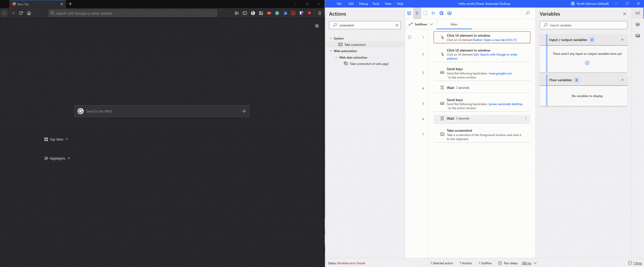This screenshot has height=267, width=644.
Task: Open a new Firefox tab with plus
Action: pyautogui.click(x=70, y=4)
